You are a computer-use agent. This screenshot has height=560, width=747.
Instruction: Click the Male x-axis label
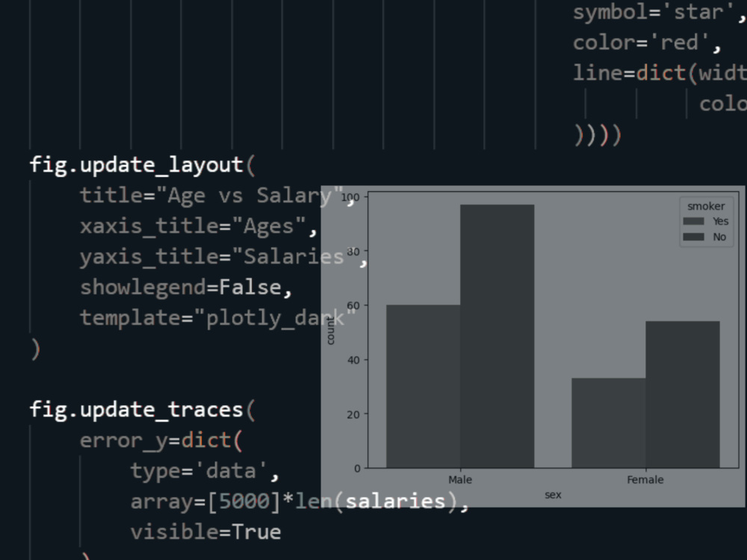click(460, 479)
